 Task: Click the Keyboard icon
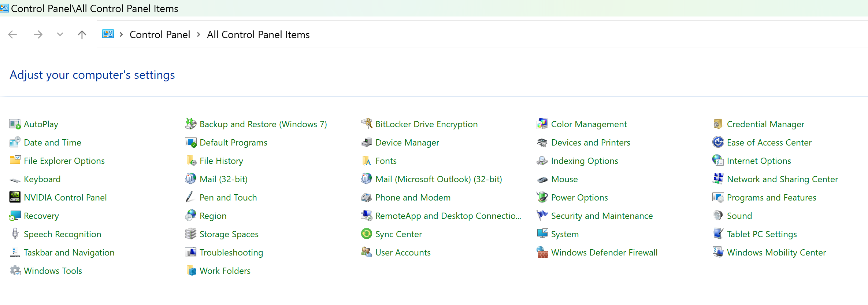15,180
